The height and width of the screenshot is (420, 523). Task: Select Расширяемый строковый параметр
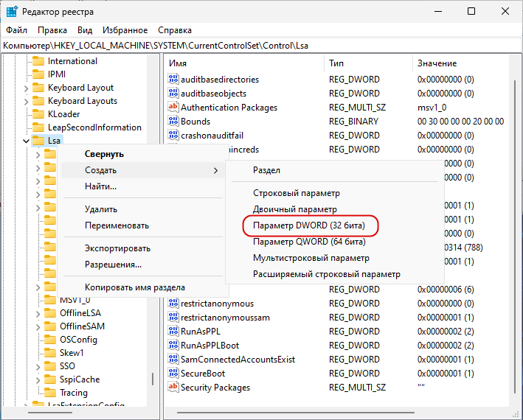(335, 274)
